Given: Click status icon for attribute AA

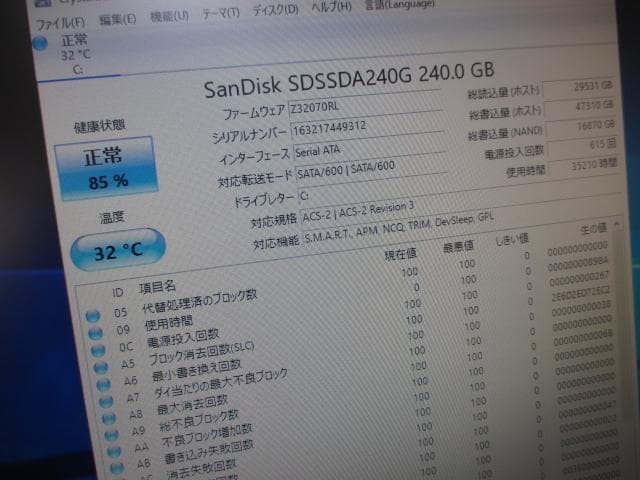Looking at the screenshot, I should click(114, 451).
